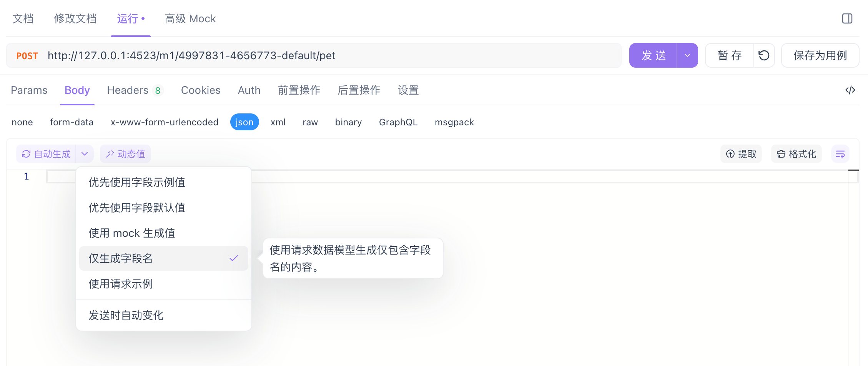Toggle the sidebar layout icon top right
Image resolution: width=868 pixels, height=366 pixels.
coord(847,18)
